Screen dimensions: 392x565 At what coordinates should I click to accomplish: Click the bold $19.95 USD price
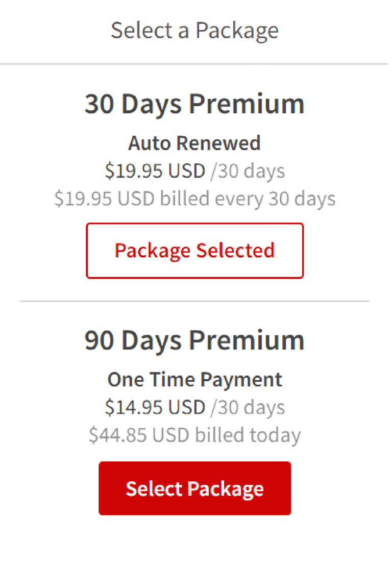coord(155,171)
